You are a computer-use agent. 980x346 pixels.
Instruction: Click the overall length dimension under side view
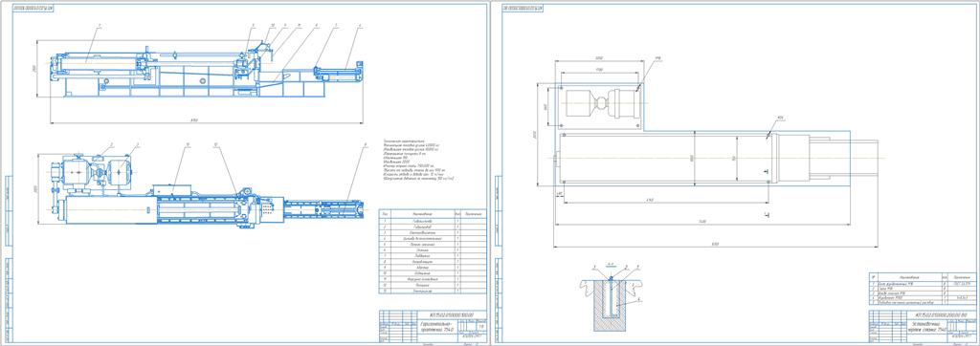pos(207,122)
